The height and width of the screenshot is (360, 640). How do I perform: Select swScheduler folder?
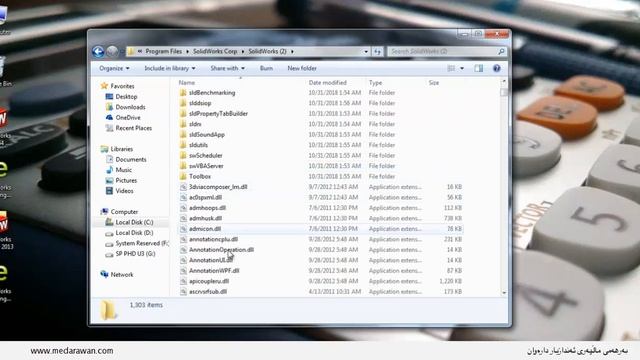click(x=205, y=156)
